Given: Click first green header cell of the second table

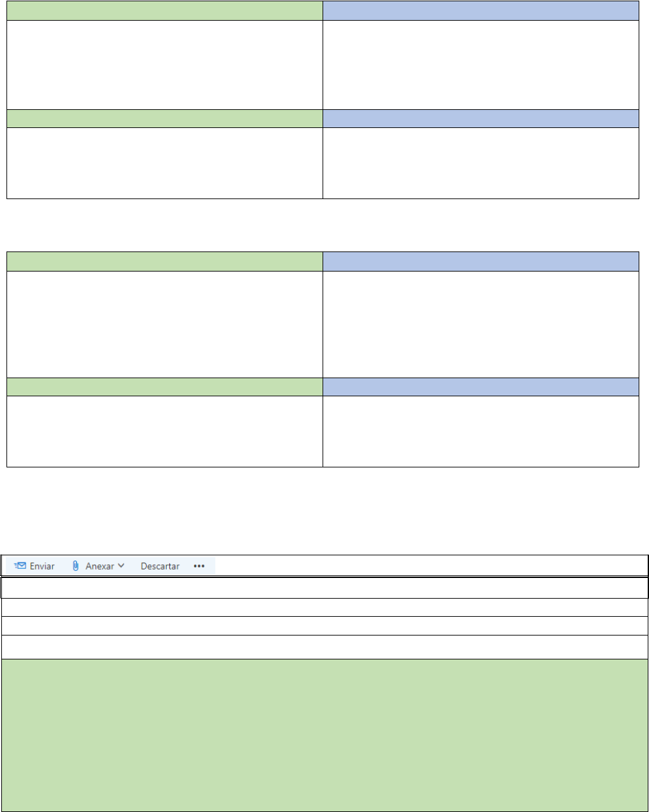Looking at the screenshot, I should point(165,261).
